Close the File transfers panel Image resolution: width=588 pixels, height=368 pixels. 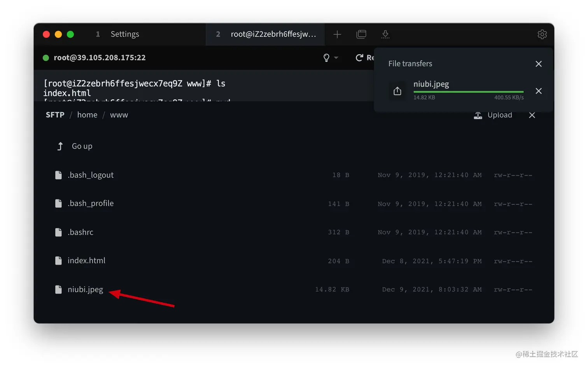click(x=539, y=64)
